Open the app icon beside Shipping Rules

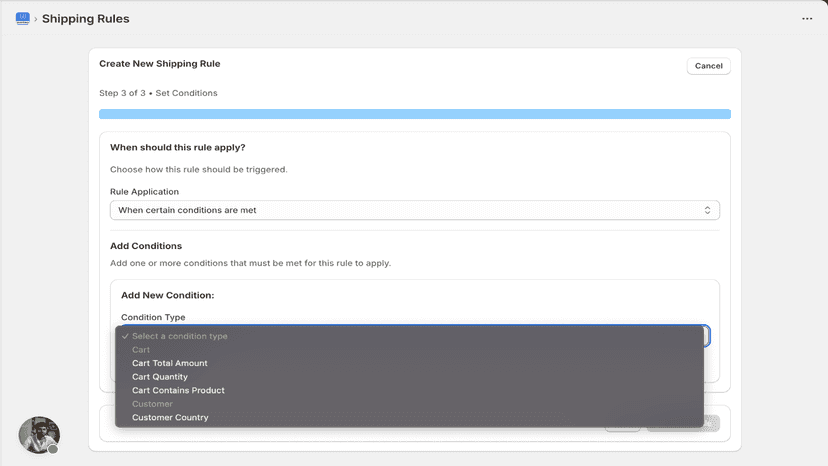(x=23, y=18)
